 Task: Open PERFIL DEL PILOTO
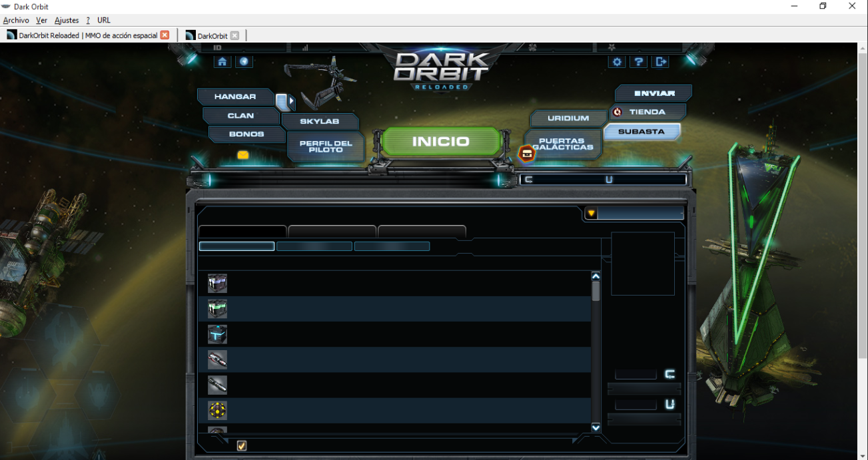(326, 146)
